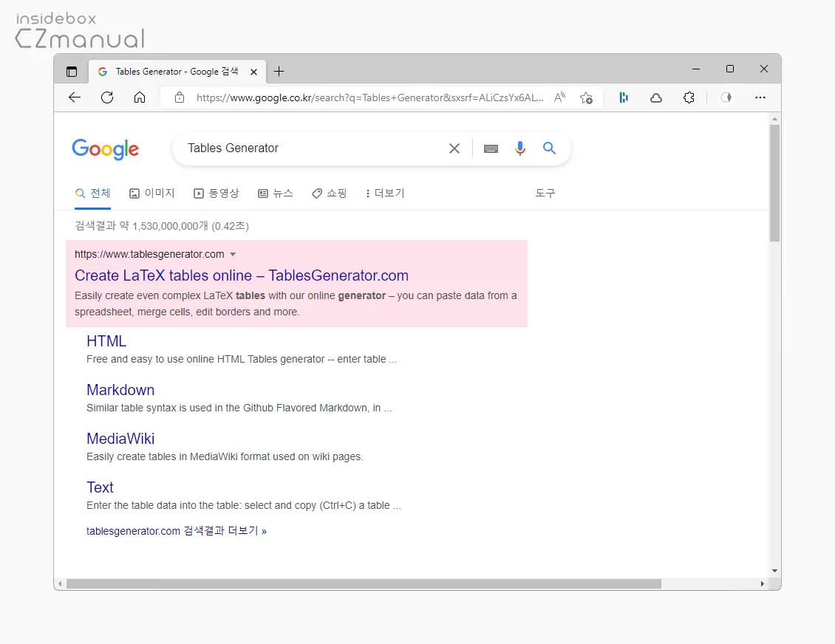Switch to the 이미지 tab

pyautogui.click(x=152, y=193)
